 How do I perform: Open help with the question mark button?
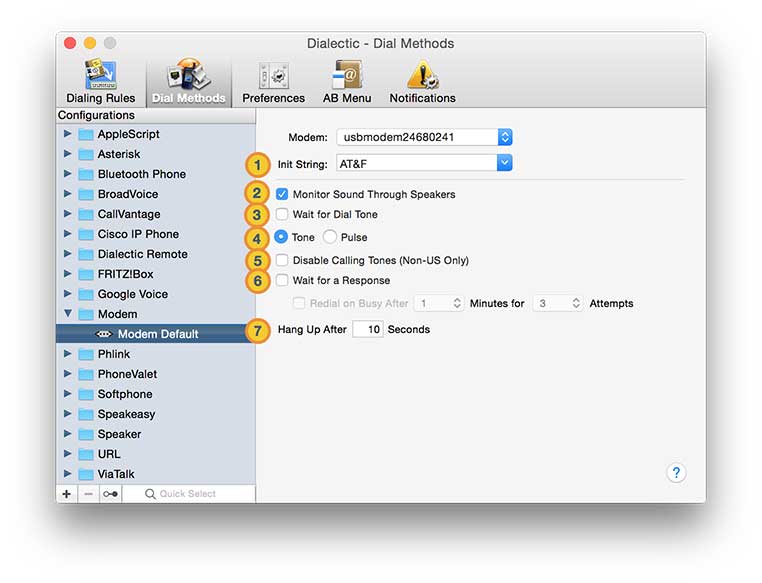pos(676,473)
